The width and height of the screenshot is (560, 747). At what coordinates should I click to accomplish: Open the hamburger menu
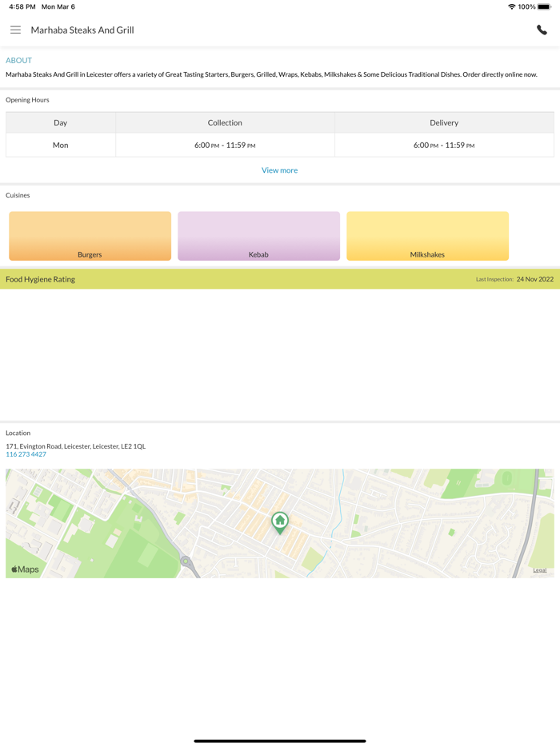click(x=15, y=30)
